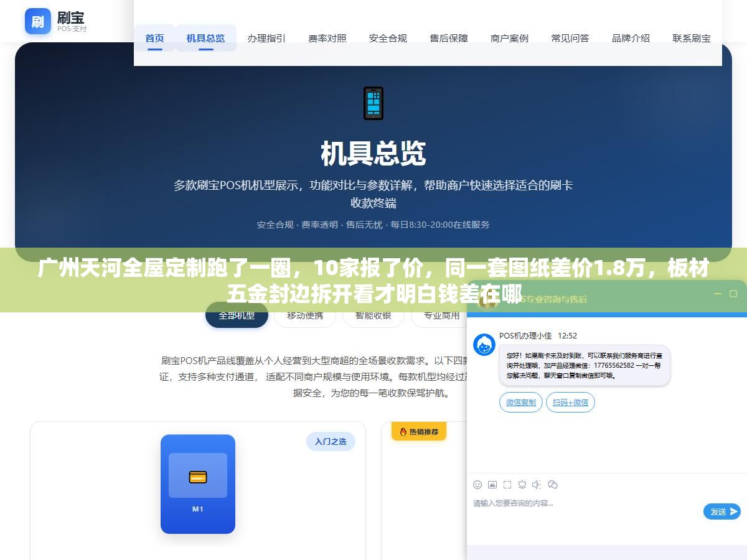Click the service rating icon in chat
The height and width of the screenshot is (560, 747).
[522, 485]
